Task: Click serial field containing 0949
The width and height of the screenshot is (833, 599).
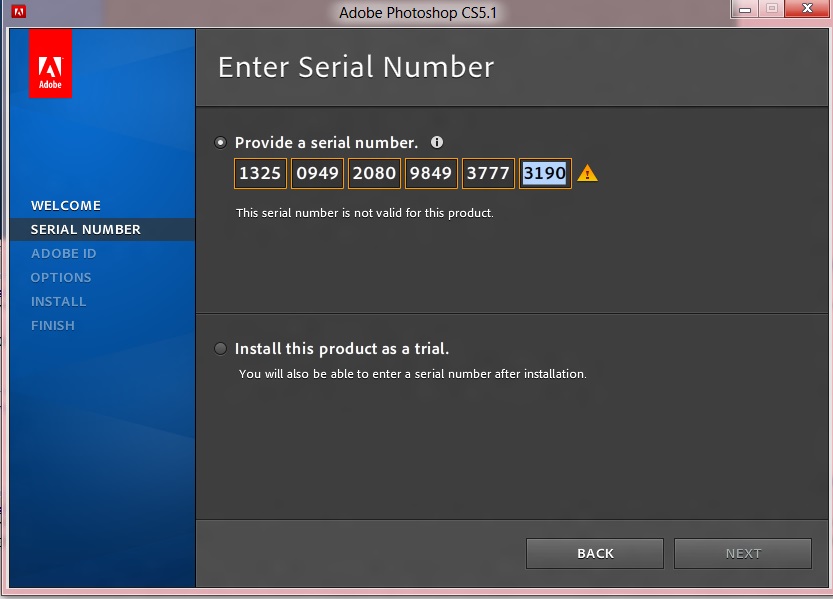Action: point(317,173)
